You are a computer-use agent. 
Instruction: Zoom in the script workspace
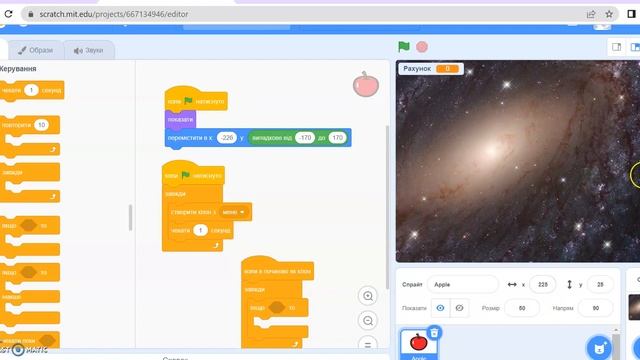368,296
